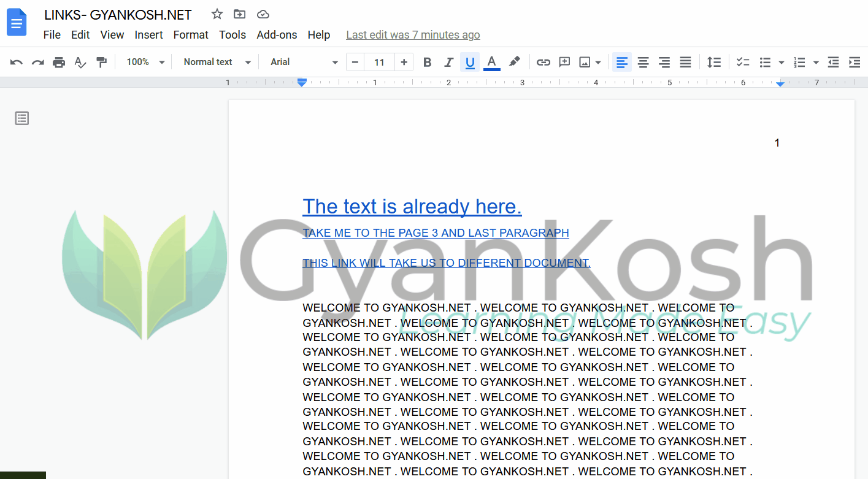Add a comment
The height and width of the screenshot is (479, 868).
coord(564,62)
